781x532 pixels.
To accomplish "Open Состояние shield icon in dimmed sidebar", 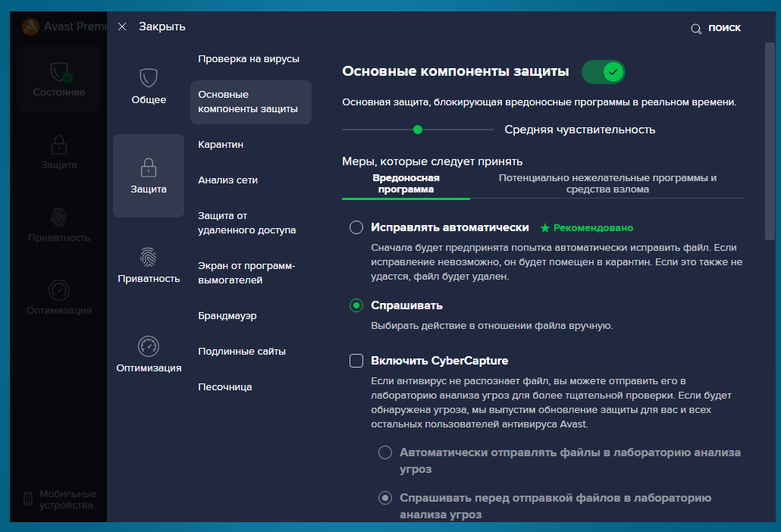I will pos(61,72).
